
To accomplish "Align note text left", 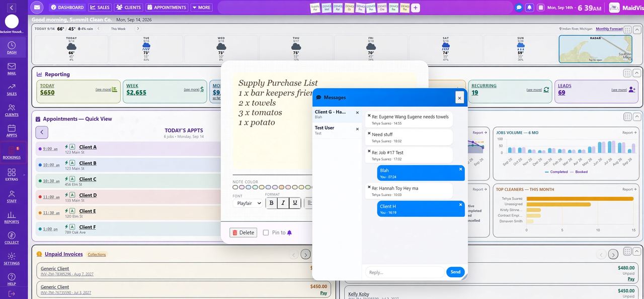I will pyautogui.click(x=309, y=203).
